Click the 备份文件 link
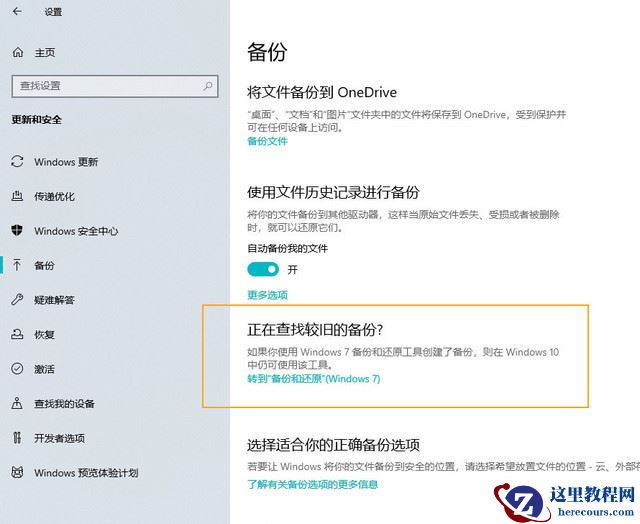The image size is (640, 524). [x=267, y=141]
